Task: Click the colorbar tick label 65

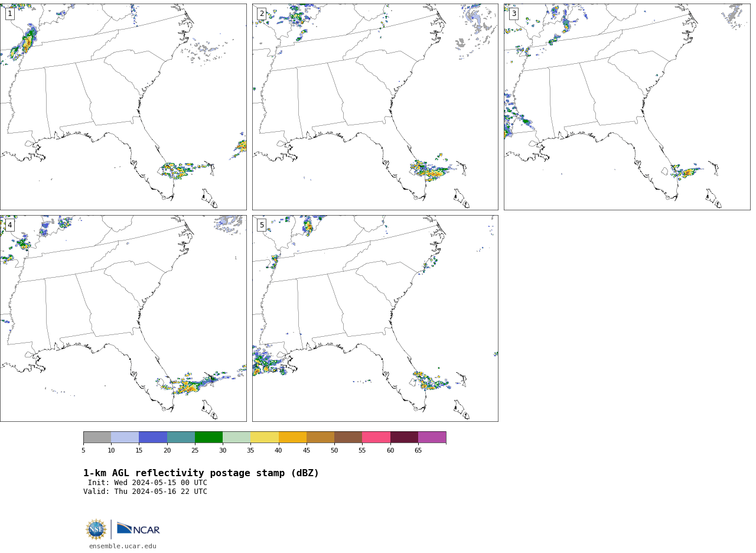Action: [x=418, y=451]
